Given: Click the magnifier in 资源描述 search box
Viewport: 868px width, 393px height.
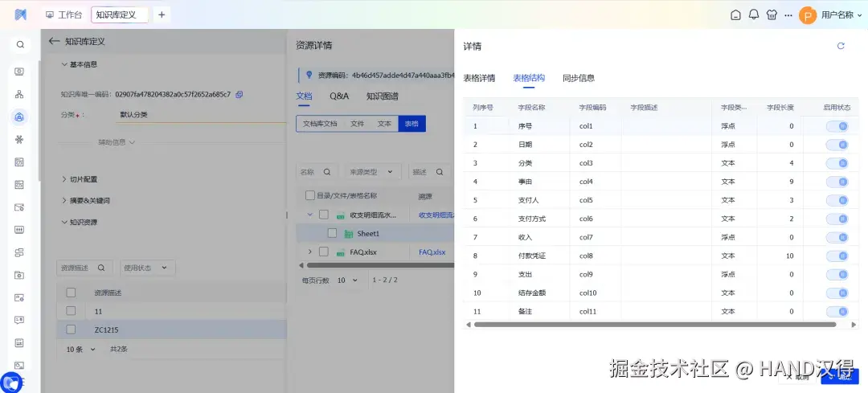Looking at the screenshot, I should (101, 268).
